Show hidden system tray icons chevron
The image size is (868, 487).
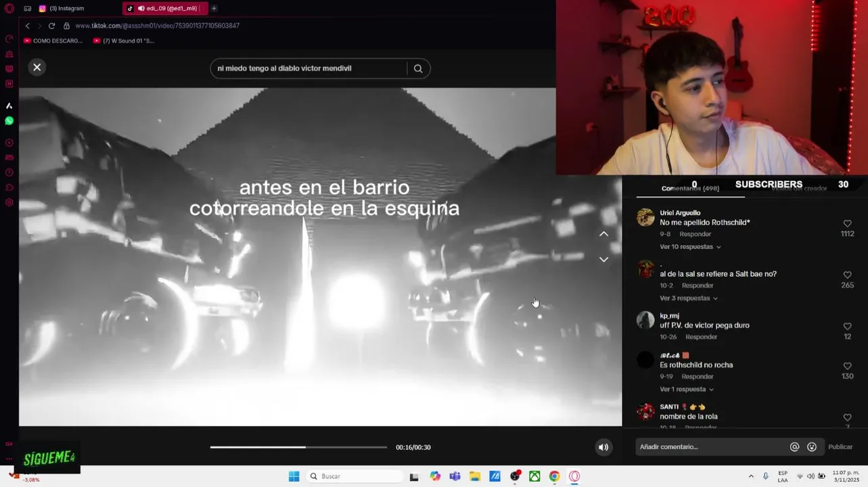point(751,476)
